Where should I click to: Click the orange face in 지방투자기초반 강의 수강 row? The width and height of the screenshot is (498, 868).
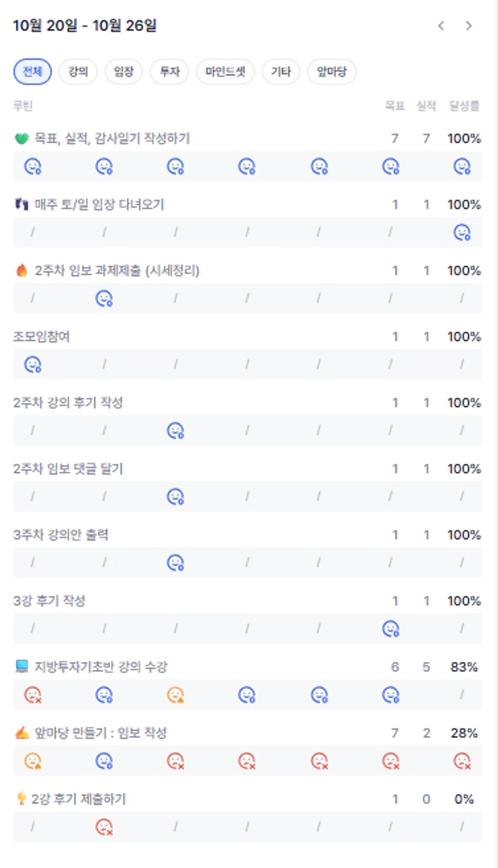coord(175,695)
